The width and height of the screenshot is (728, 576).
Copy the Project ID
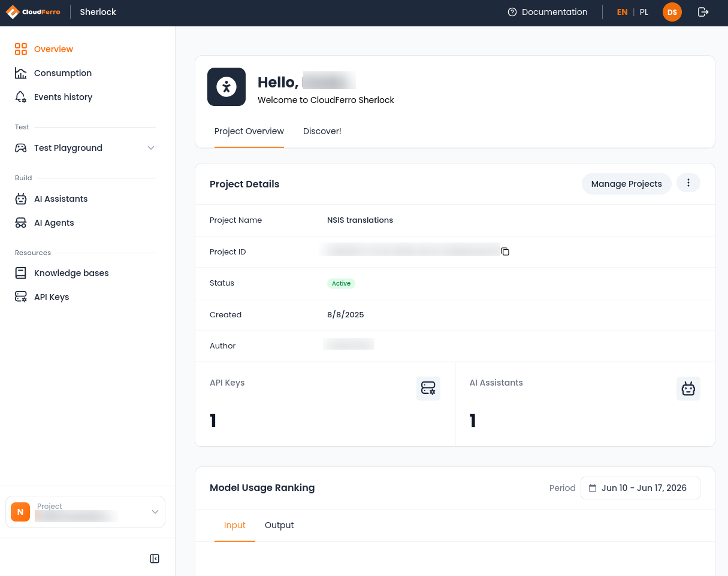(x=505, y=251)
